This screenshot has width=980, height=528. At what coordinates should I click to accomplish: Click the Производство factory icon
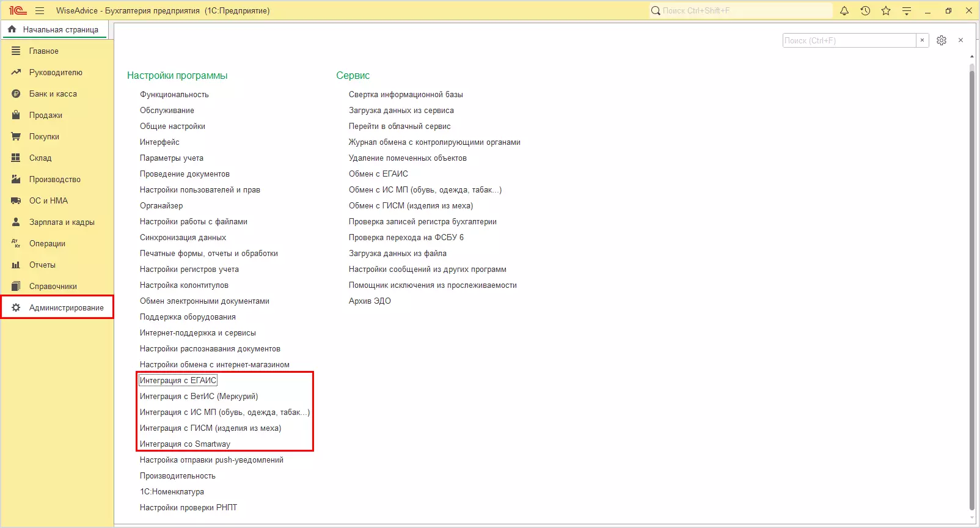16,180
